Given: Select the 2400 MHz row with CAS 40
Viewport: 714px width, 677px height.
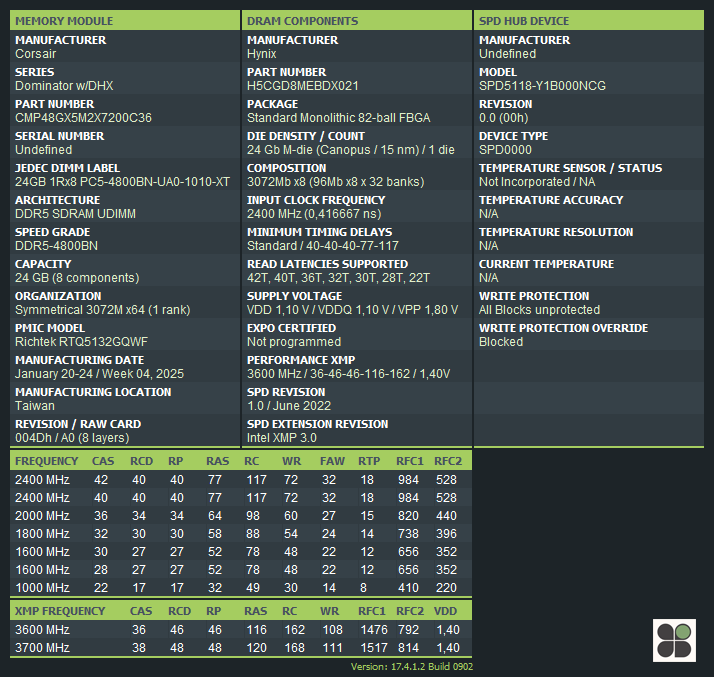Looking at the screenshot, I should coord(241,498).
